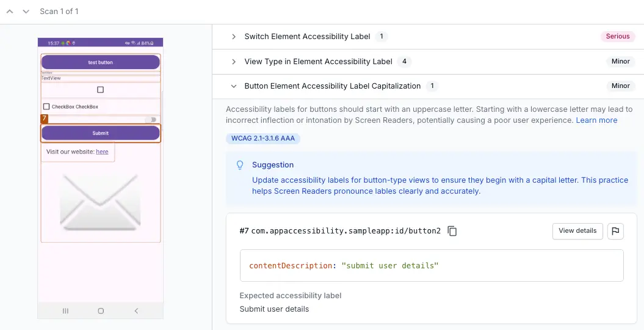
Task: Click the "test button" in phone preview
Action: click(x=101, y=62)
